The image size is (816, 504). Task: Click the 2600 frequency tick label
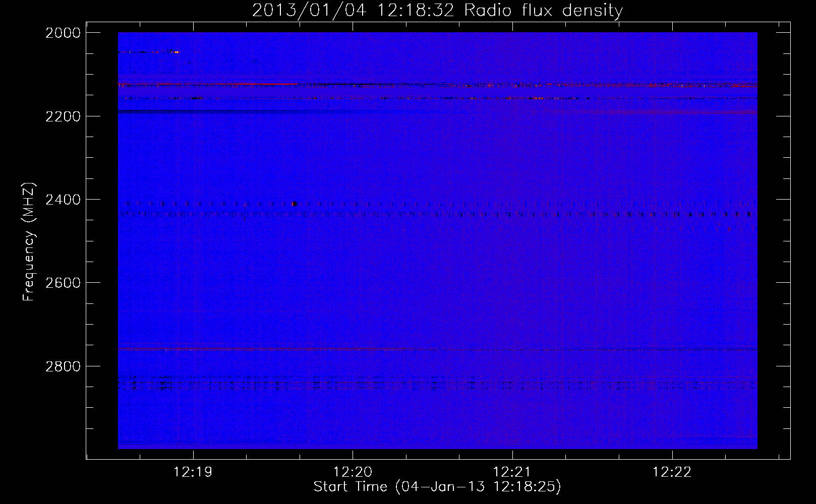(63, 283)
